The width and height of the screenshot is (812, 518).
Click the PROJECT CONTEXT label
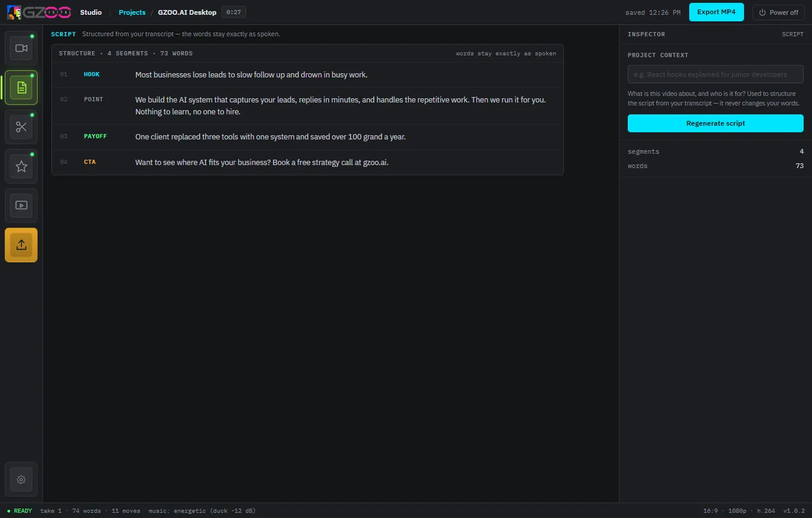click(x=658, y=55)
